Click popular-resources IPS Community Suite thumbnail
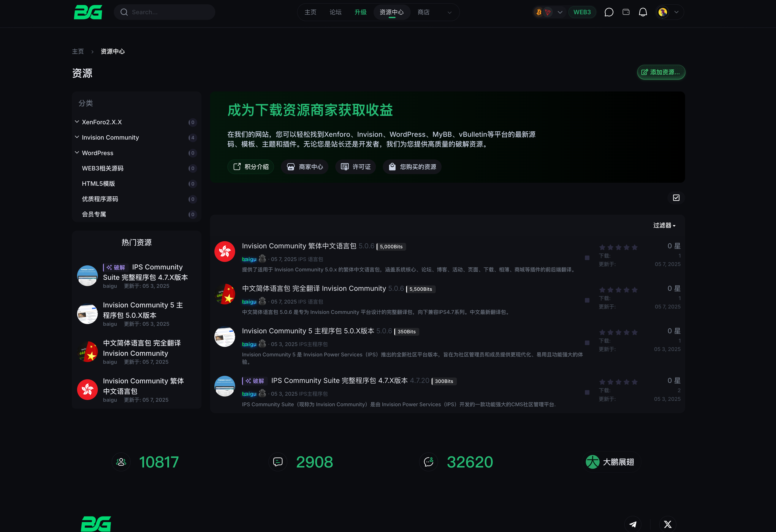The width and height of the screenshot is (776, 532). [87, 275]
